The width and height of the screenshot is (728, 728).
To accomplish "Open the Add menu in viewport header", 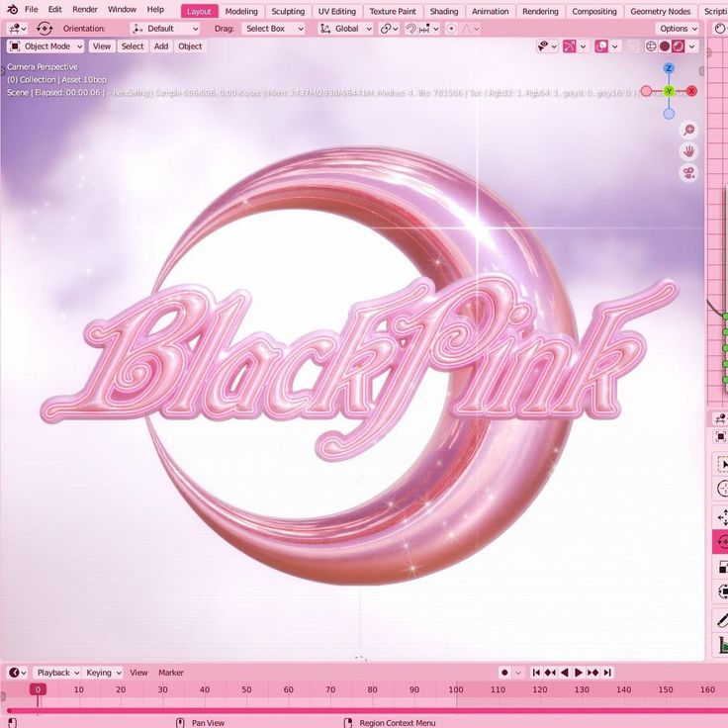I will click(160, 46).
